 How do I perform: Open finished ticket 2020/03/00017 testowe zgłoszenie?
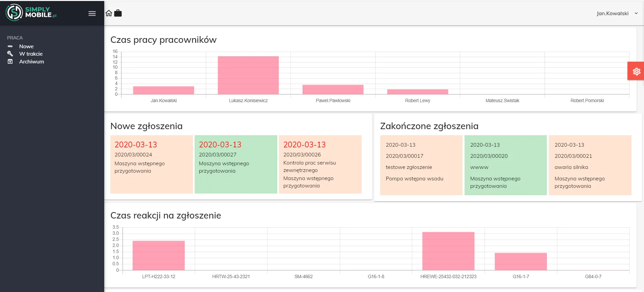[x=421, y=165]
